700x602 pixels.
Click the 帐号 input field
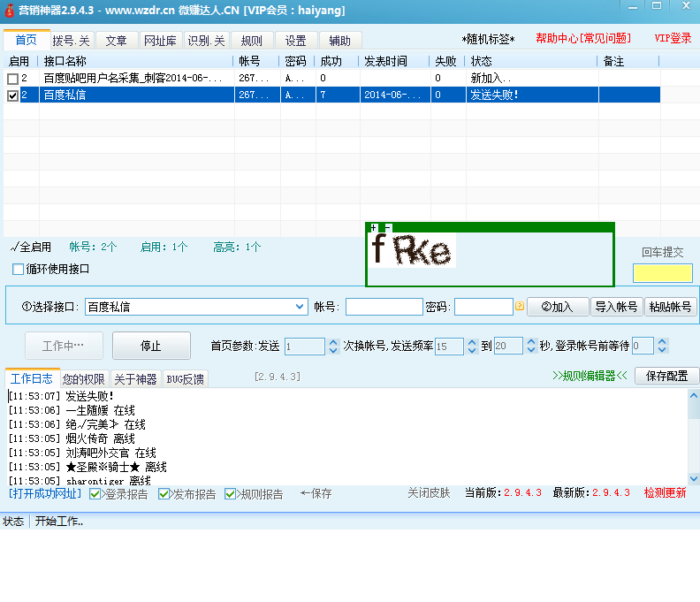point(384,307)
